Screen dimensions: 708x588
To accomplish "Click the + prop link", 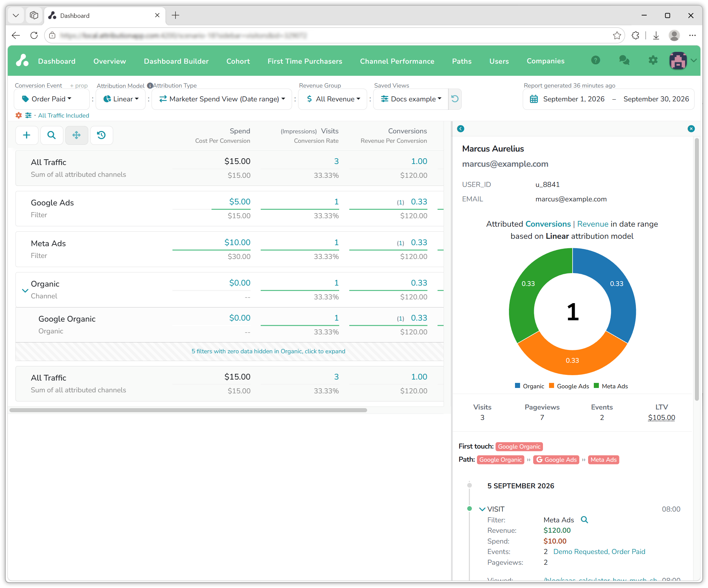I will pyautogui.click(x=78, y=86).
